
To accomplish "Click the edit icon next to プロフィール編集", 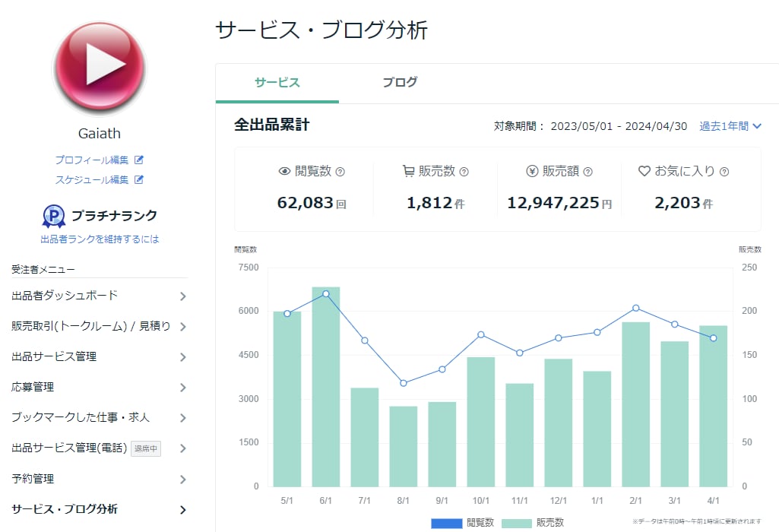I will click(139, 160).
